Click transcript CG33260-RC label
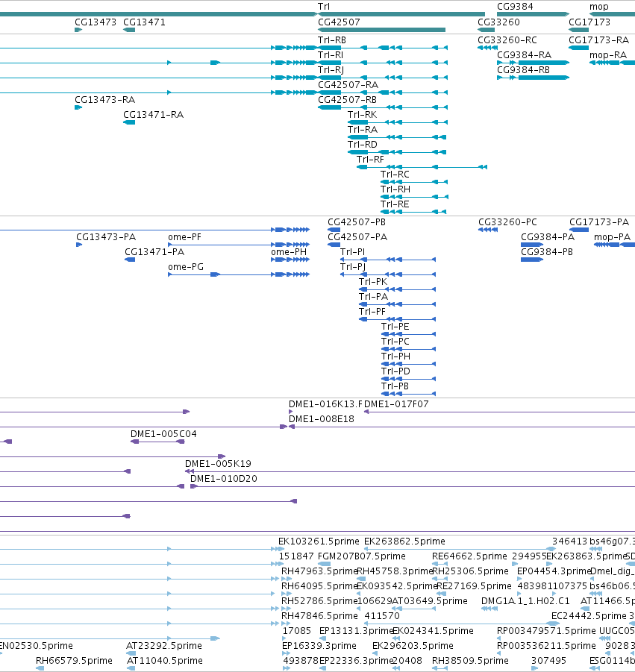 point(507,40)
